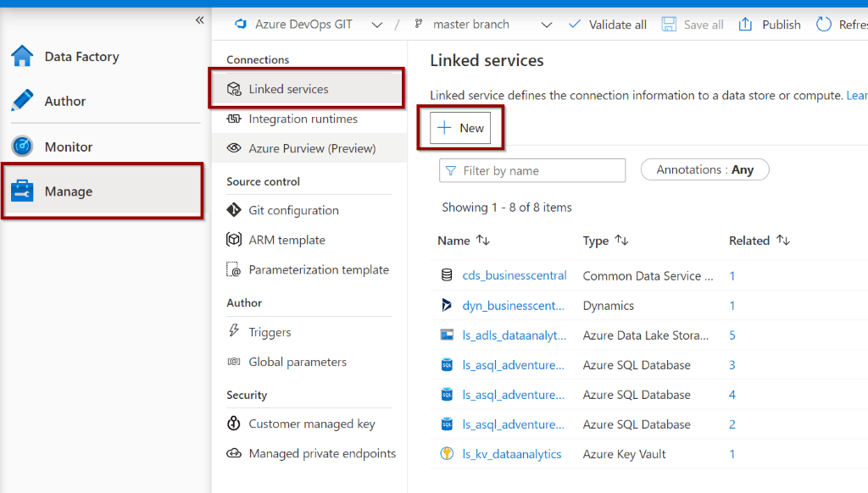Click the Learn more link after description
The height and width of the screenshot is (493, 868).
click(857, 95)
